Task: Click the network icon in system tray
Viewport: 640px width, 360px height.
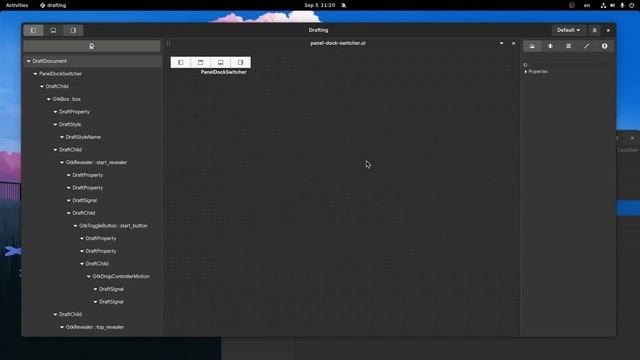Action: click(x=603, y=5)
